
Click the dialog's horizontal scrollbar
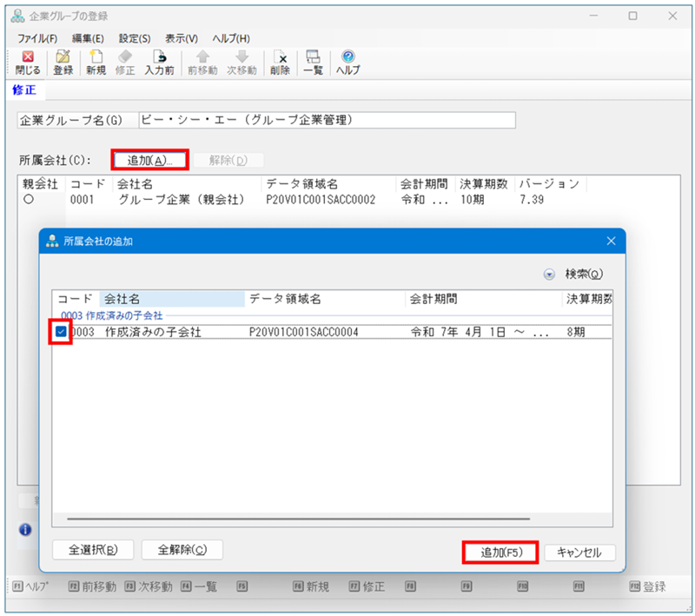298,519
